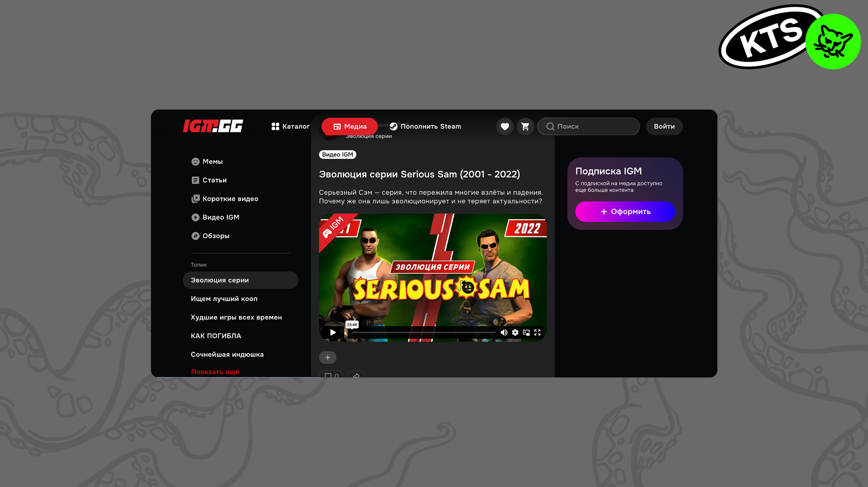The image size is (868, 487).
Task: Enter fullscreen video mode
Action: [x=537, y=332]
